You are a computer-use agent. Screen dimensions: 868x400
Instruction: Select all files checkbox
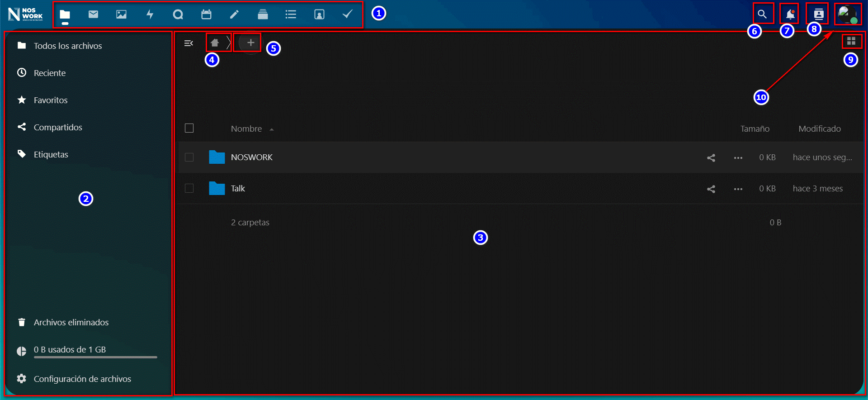click(189, 128)
